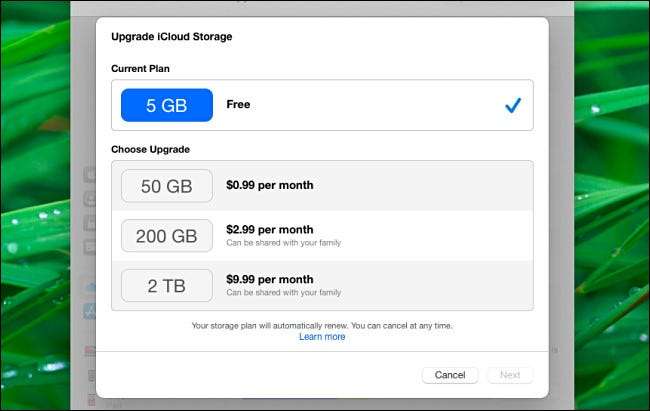Click dimmed envelope icon behind the dialog
Image resolution: width=650 pixels, height=411 pixels.
[x=90, y=247]
